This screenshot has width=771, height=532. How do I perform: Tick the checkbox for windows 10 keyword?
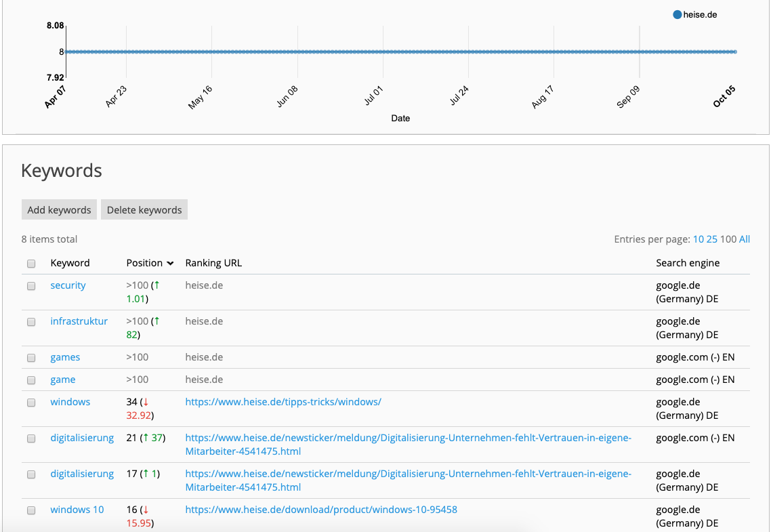click(31, 510)
